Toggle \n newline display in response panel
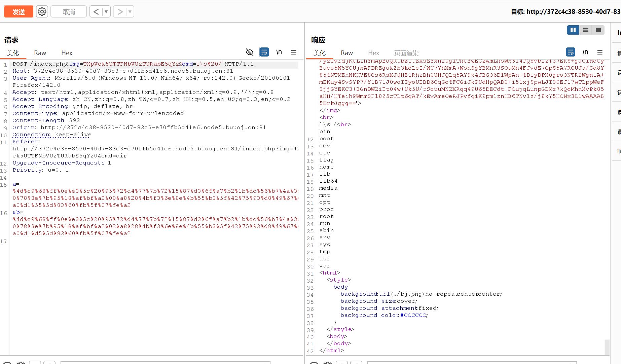This screenshot has height=364, width=621. pyautogui.click(x=585, y=52)
